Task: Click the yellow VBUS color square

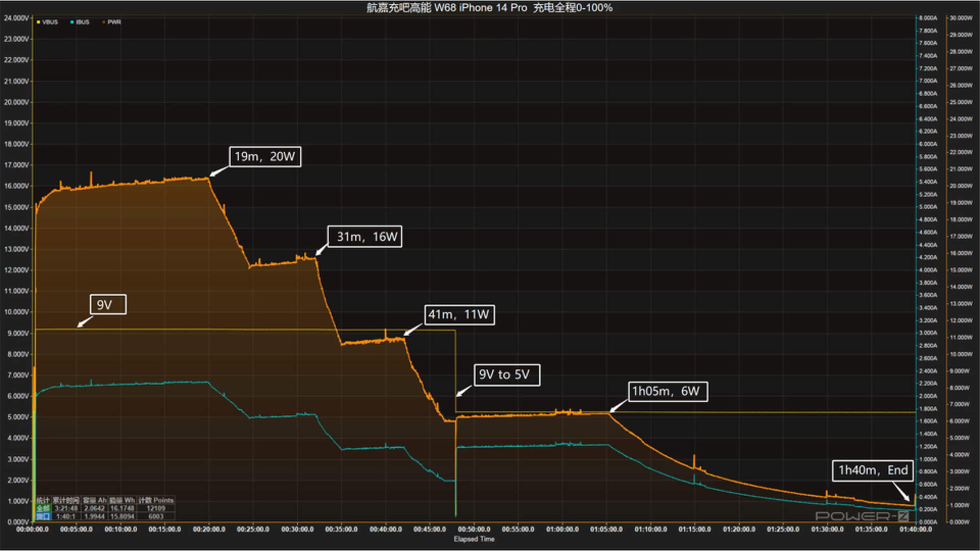Action: pyautogui.click(x=38, y=22)
